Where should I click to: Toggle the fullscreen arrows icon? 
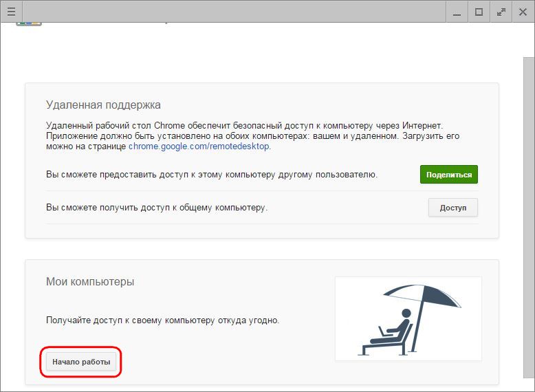(x=501, y=12)
